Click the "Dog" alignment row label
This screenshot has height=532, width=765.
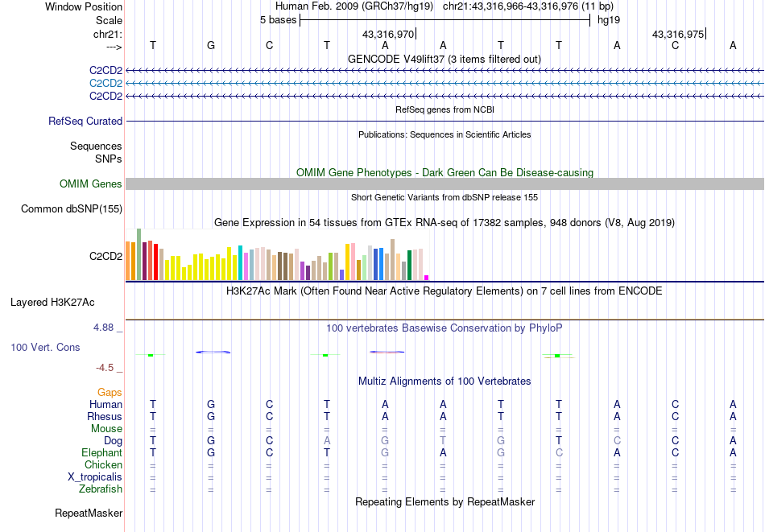[114, 441]
